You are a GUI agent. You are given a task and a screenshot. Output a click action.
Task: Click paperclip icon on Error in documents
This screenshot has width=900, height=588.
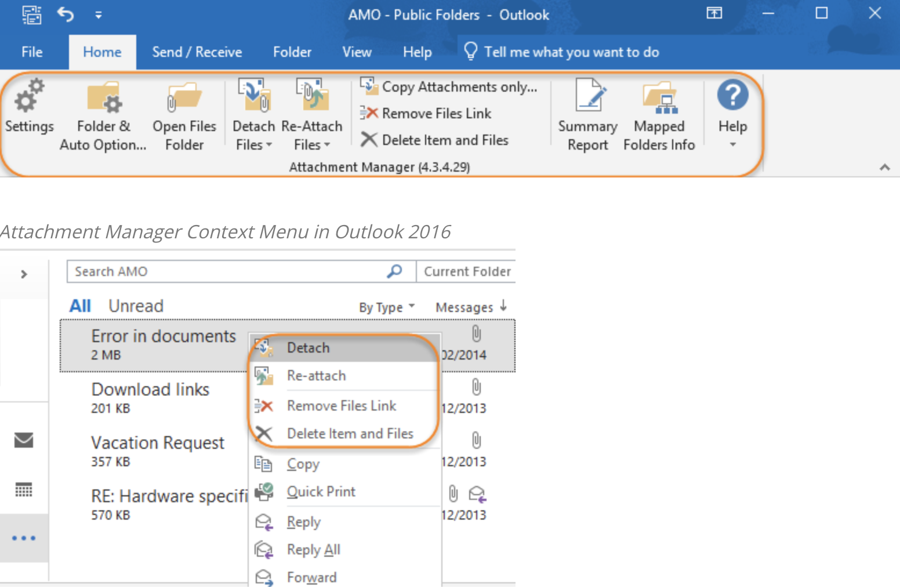click(x=476, y=333)
